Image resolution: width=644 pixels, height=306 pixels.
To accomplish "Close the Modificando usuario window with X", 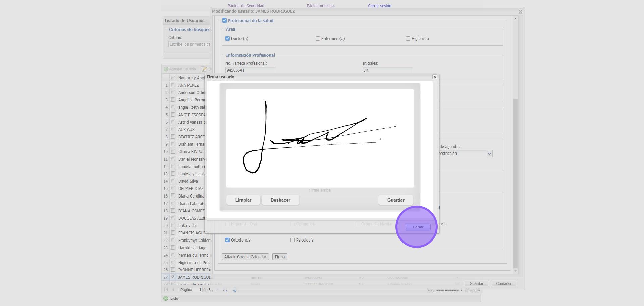I will point(520,11).
